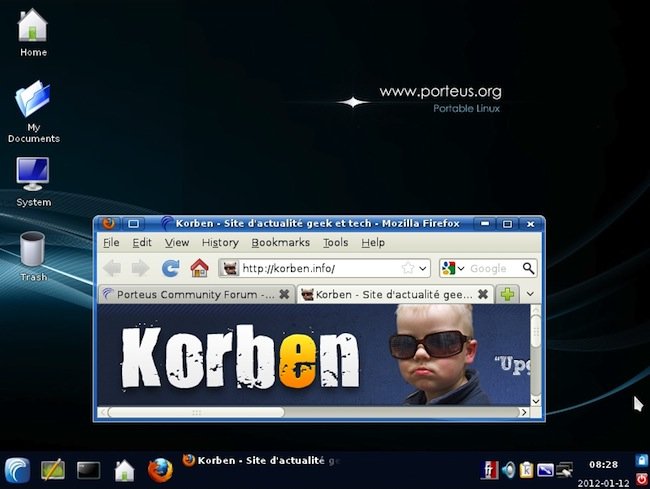The image size is (650, 489).
Task: Click the titlebar button next to Firefox icon
Action: coord(133,224)
